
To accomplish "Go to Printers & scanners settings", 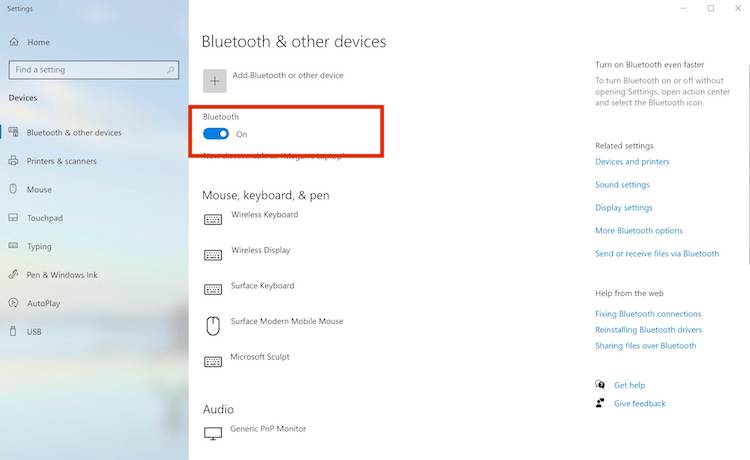I will tap(61, 161).
